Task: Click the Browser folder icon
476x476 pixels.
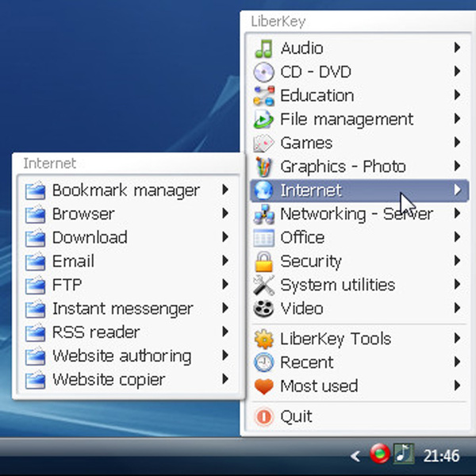Action: [35, 214]
